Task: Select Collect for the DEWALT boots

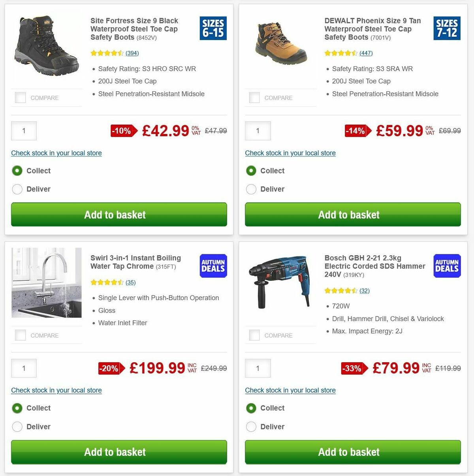Action: (x=251, y=171)
